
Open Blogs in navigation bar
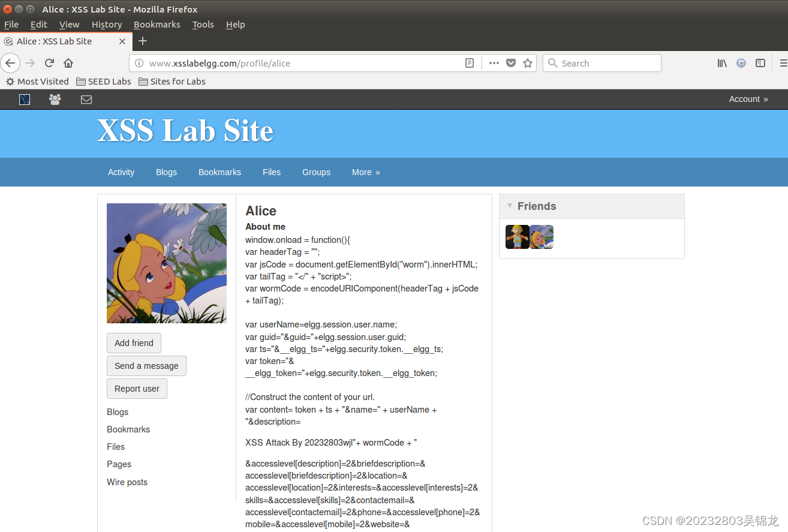166,172
